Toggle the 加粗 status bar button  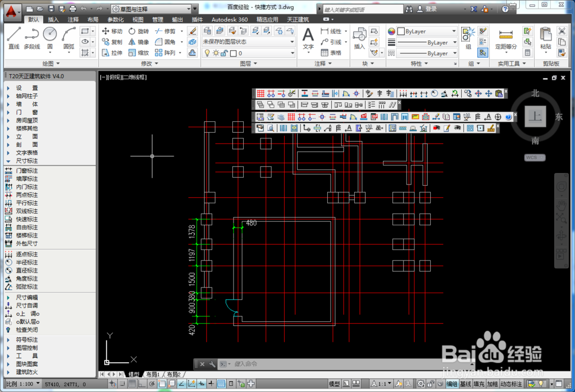[x=493, y=384]
